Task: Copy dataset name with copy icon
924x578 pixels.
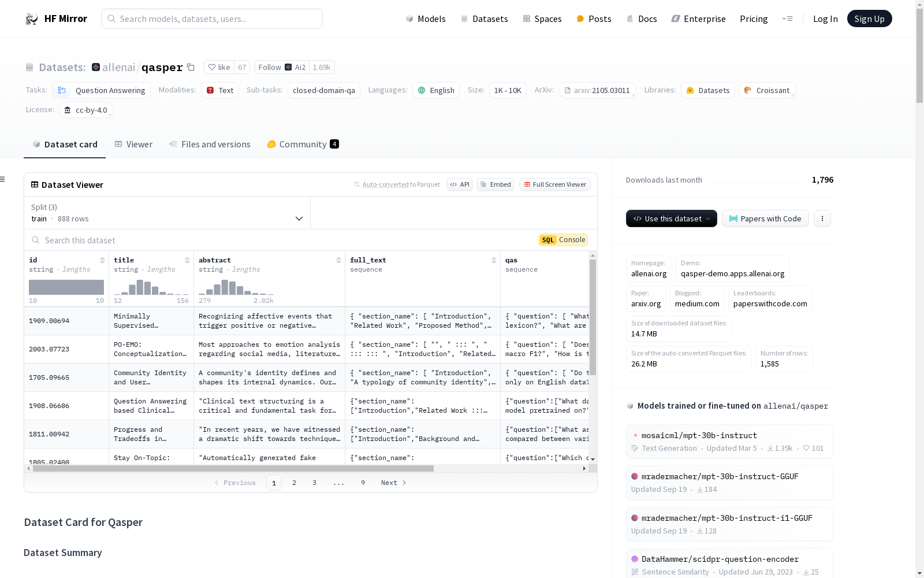Action: 191,67
